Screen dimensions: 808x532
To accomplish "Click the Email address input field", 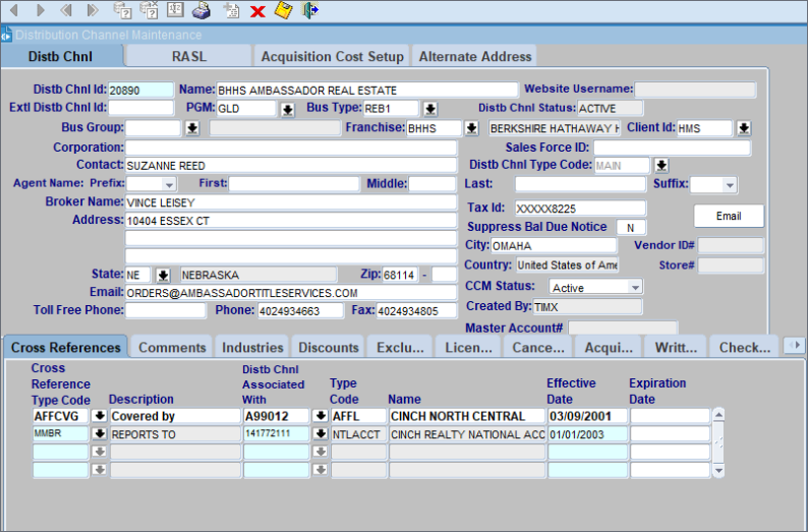I will 290,293.
